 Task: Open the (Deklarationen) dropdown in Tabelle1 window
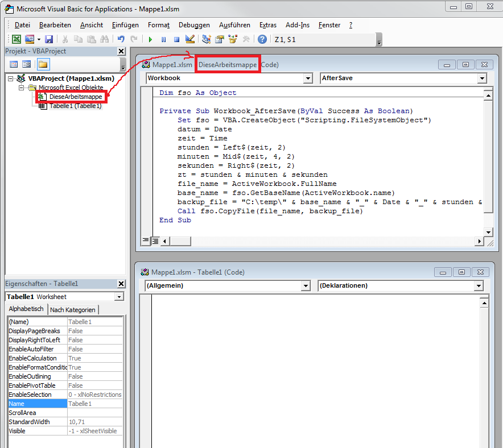pyautogui.click(x=479, y=286)
